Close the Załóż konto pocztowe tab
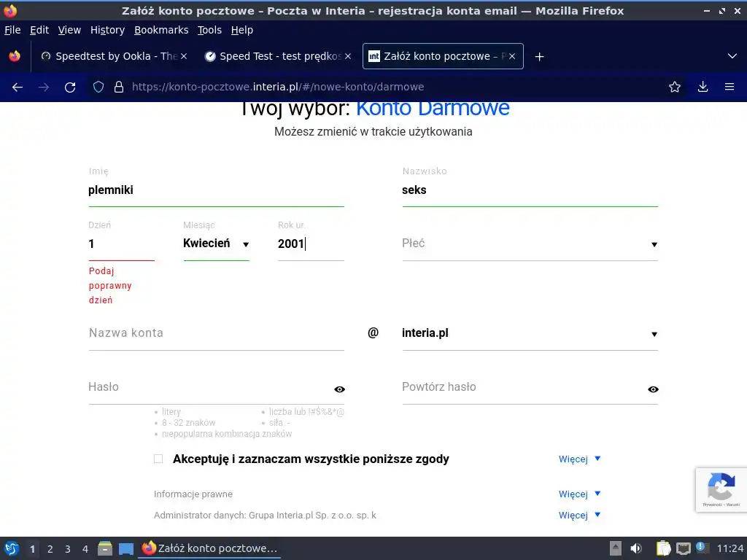 tap(512, 56)
